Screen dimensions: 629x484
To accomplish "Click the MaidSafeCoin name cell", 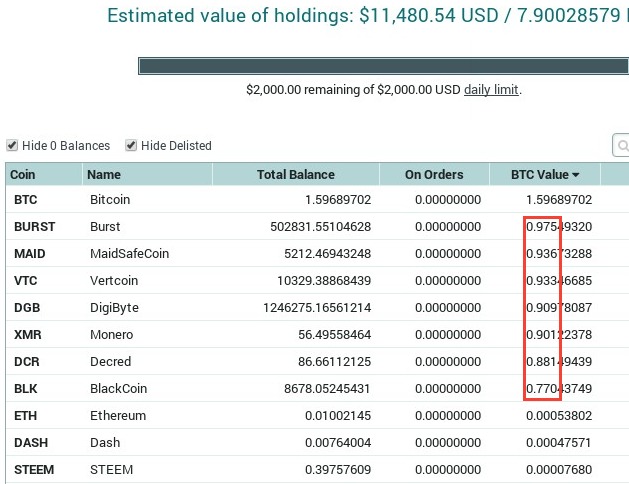I will tap(130, 253).
